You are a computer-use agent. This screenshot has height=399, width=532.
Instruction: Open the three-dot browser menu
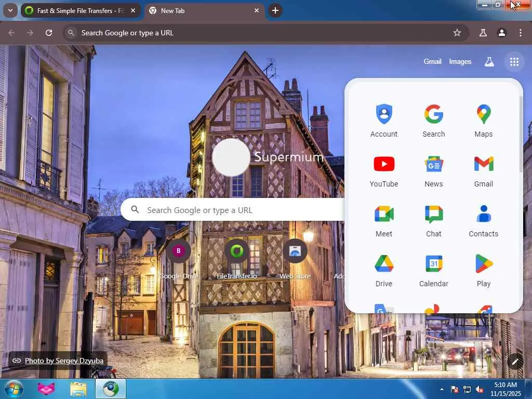coord(521,33)
